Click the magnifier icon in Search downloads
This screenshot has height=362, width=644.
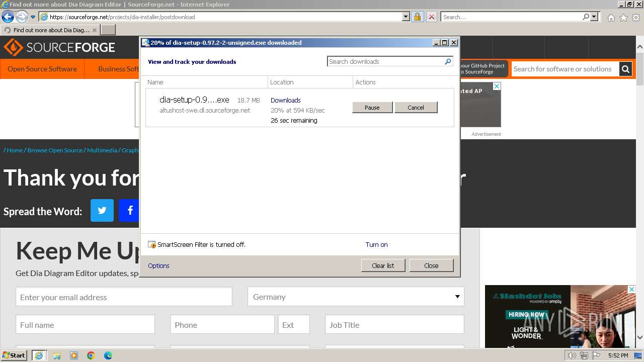(448, 61)
